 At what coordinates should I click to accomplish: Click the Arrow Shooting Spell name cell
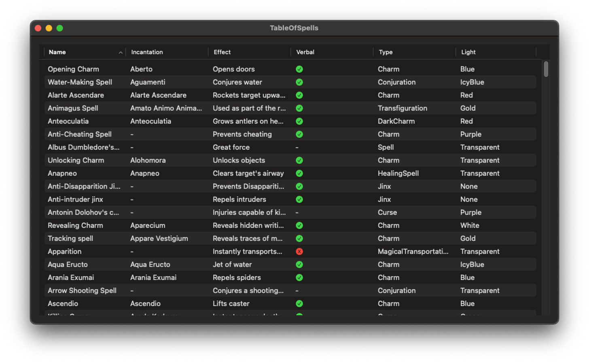pyautogui.click(x=82, y=290)
